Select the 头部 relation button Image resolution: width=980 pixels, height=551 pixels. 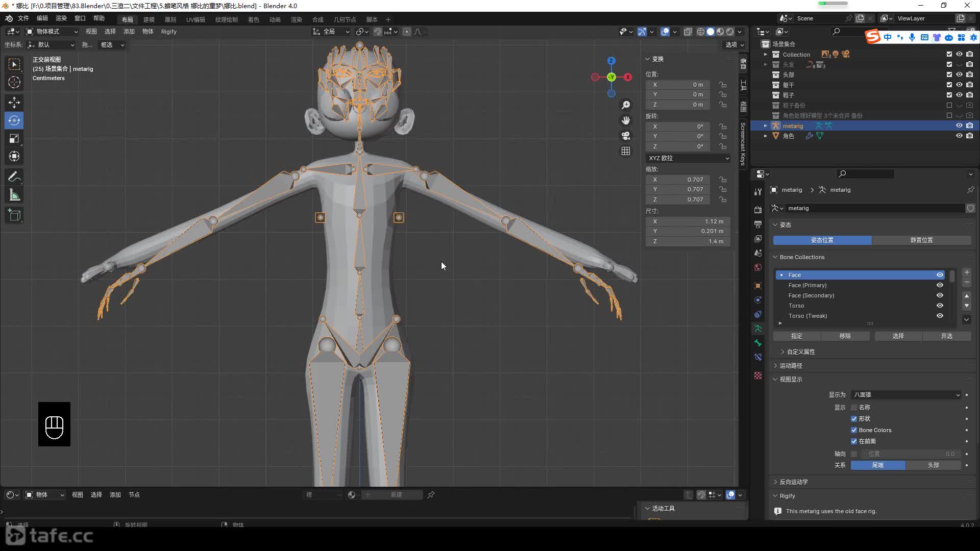[x=934, y=465]
